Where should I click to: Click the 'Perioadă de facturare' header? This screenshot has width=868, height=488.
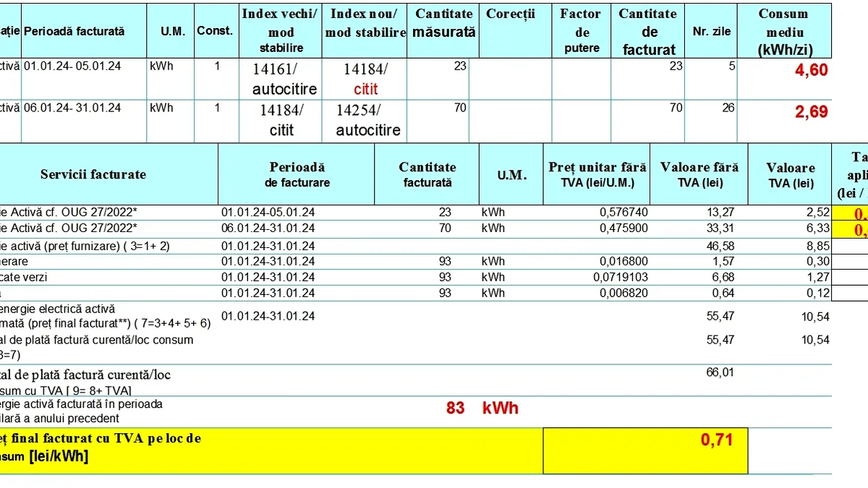pyautogui.click(x=297, y=174)
